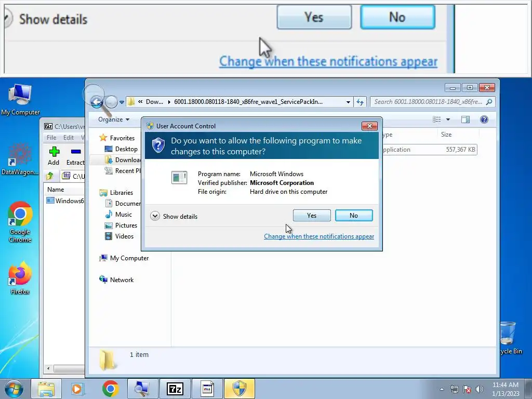This screenshot has width=532, height=399.
Task: Click the Dow... breadcrumb in address bar
Action: (154, 102)
